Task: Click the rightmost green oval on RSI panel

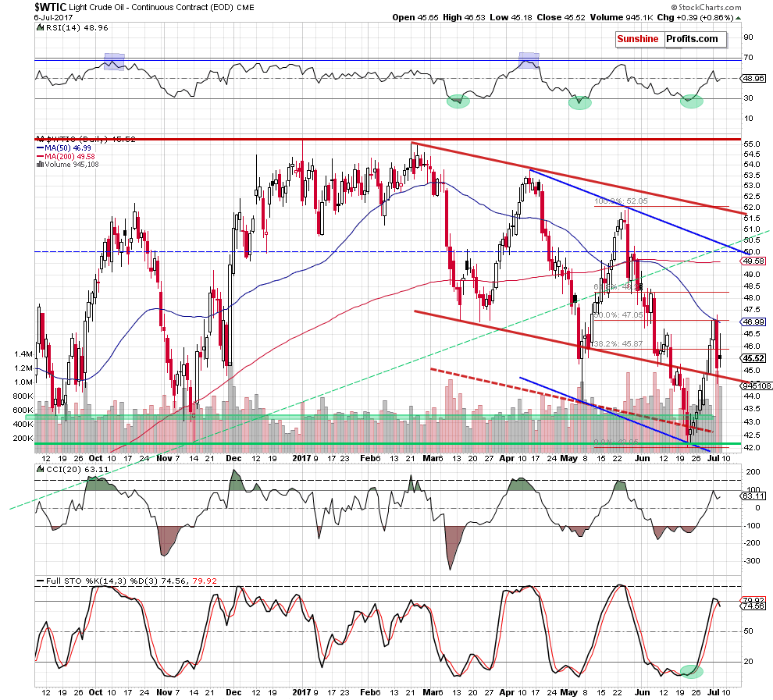Action: coord(692,102)
